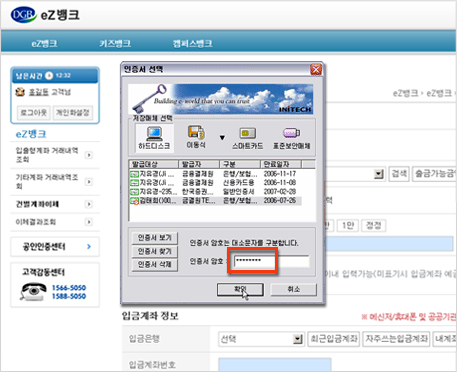The height and width of the screenshot is (372, 457).
Task: Open the 이체결과조회 menu item
Action: (x=36, y=222)
